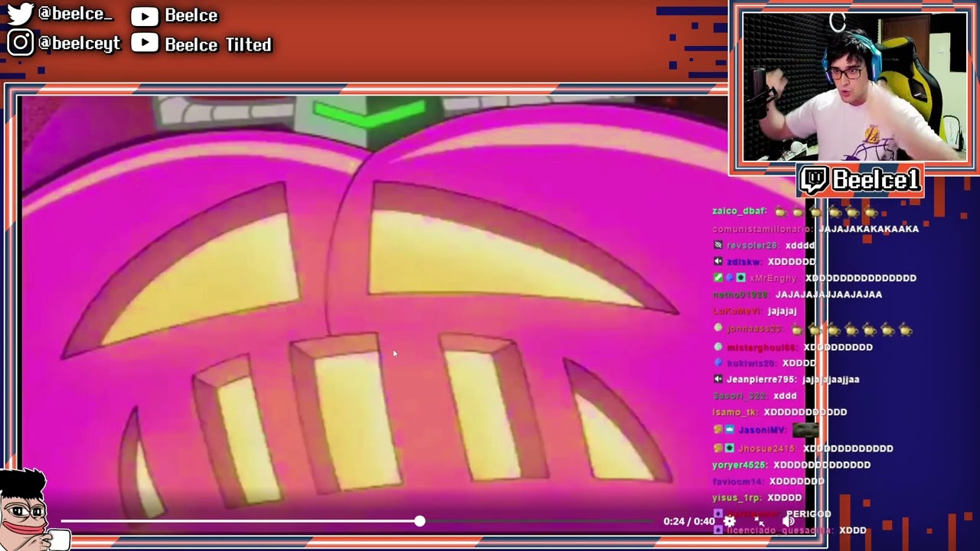Click the YouTube icon beside Beelce

[x=145, y=15]
